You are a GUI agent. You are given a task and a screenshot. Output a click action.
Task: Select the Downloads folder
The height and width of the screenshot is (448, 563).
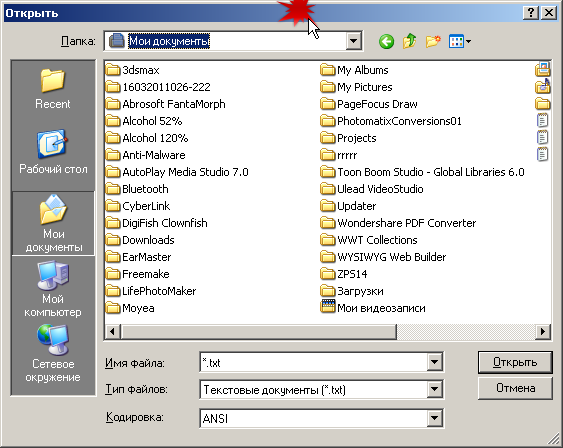[x=140, y=240]
